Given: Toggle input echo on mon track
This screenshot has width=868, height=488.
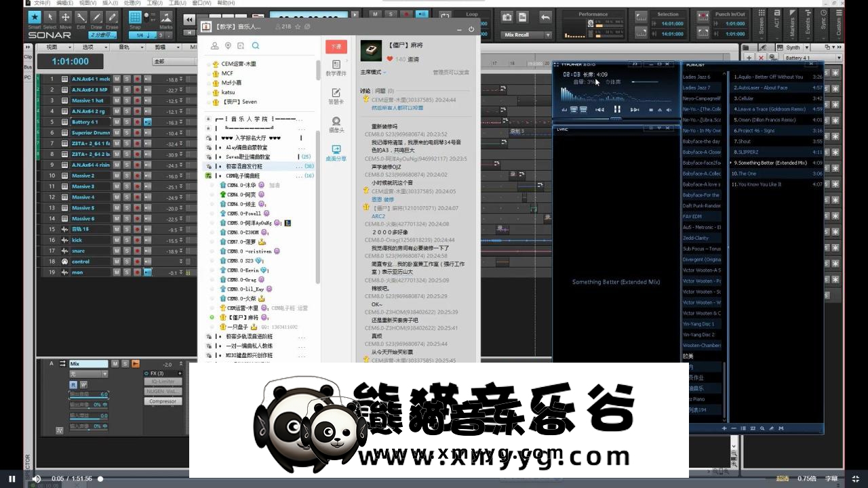Looking at the screenshot, I should coord(147,272).
